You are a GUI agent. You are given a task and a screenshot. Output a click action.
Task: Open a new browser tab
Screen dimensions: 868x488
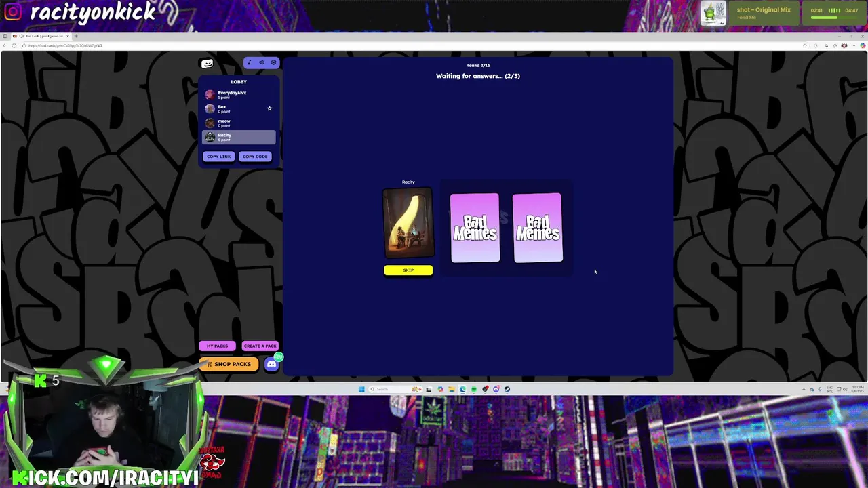tap(76, 36)
